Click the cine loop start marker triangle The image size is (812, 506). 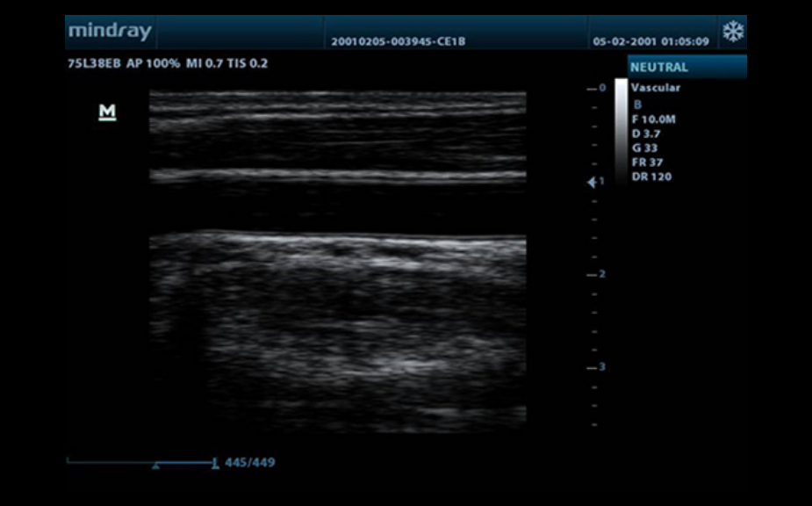[x=155, y=466]
